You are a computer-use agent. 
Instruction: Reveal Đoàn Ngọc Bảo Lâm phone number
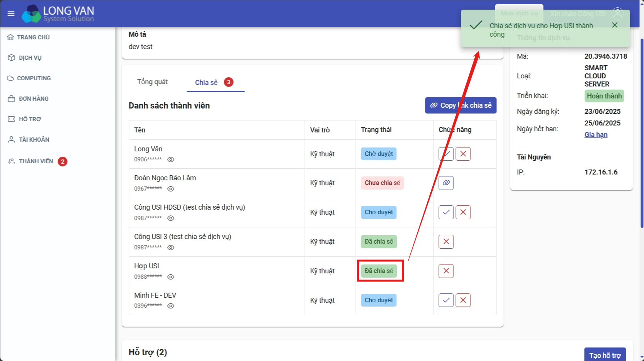pyautogui.click(x=171, y=189)
